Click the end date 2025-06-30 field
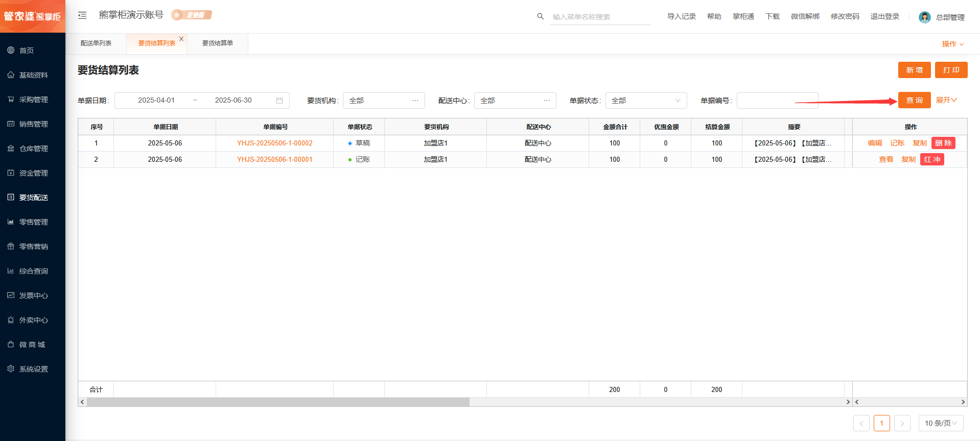 (x=234, y=101)
